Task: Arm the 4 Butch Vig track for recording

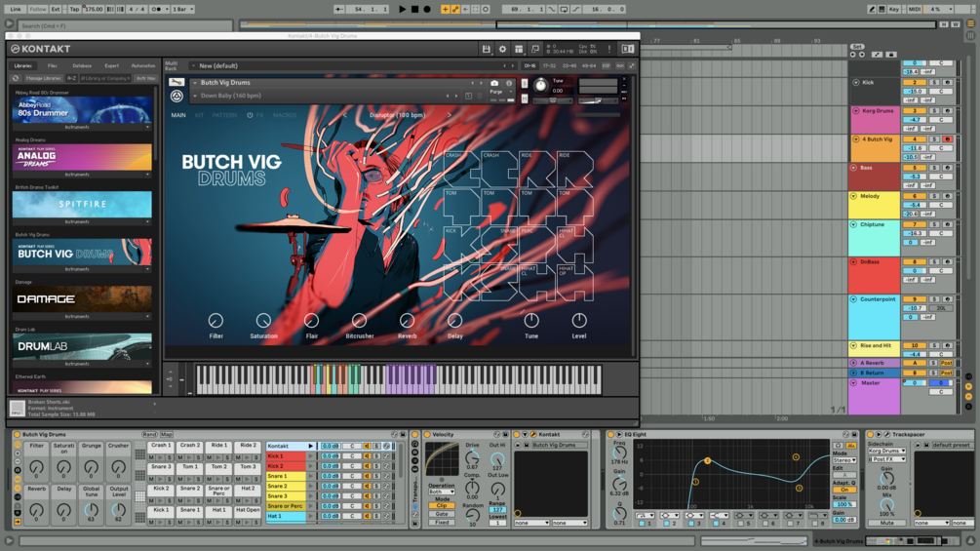Action: (947, 139)
